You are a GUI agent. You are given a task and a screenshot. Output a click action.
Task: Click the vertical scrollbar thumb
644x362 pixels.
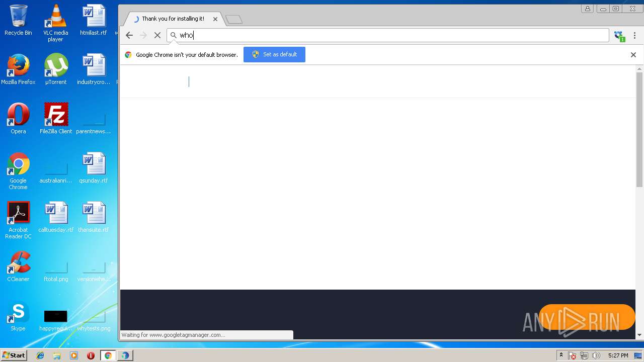point(639,130)
